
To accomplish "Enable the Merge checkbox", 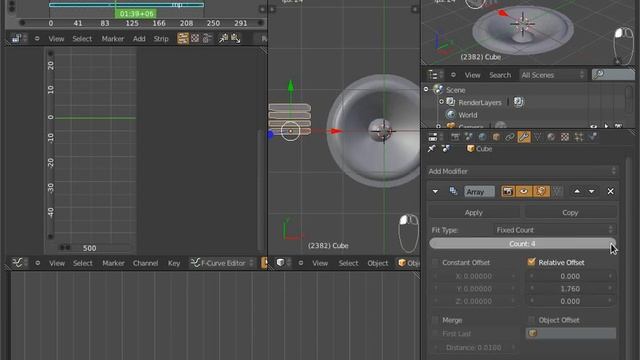I will [435, 320].
